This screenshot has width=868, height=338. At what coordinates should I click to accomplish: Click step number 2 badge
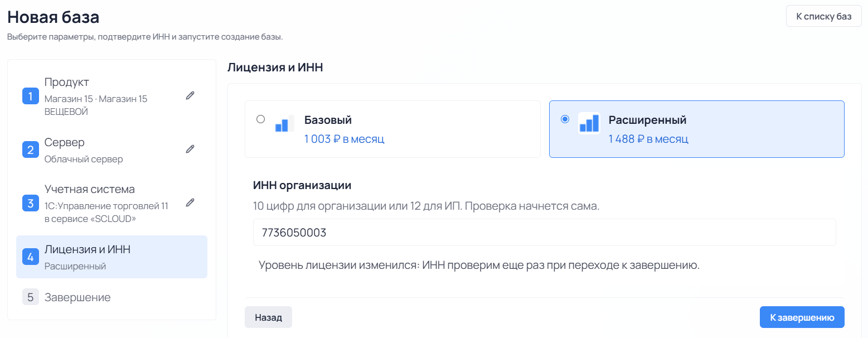(30, 149)
